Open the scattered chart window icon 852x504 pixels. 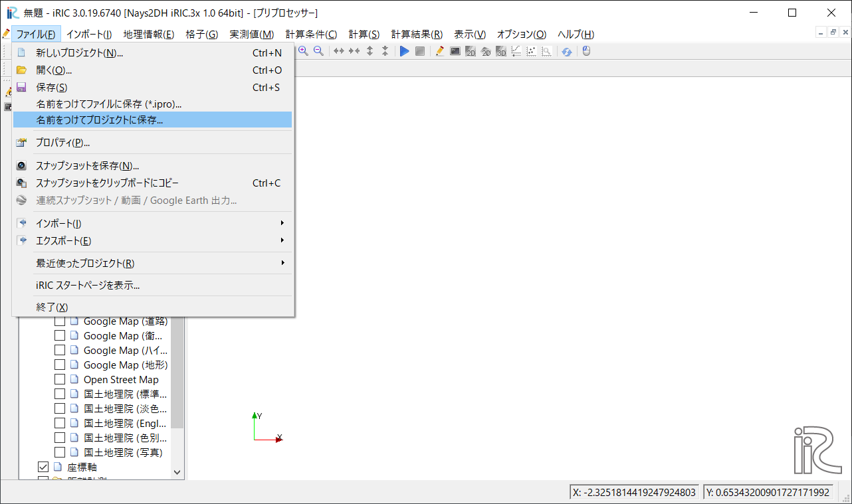(532, 51)
